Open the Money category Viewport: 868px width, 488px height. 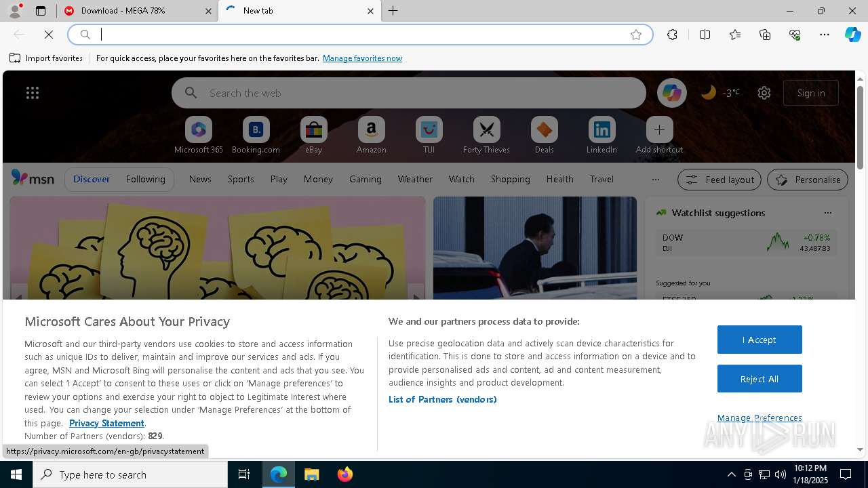click(x=318, y=179)
